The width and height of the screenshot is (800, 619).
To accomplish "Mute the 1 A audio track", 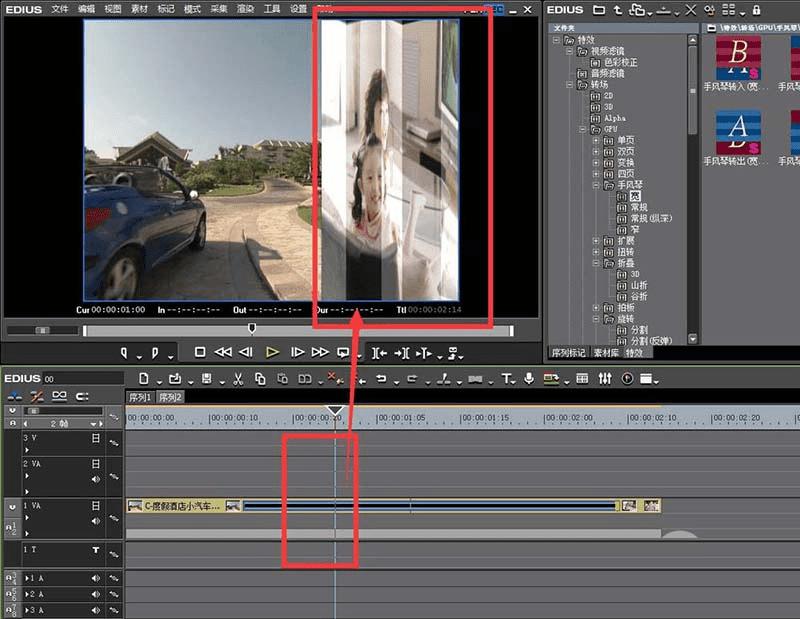I will (96, 578).
